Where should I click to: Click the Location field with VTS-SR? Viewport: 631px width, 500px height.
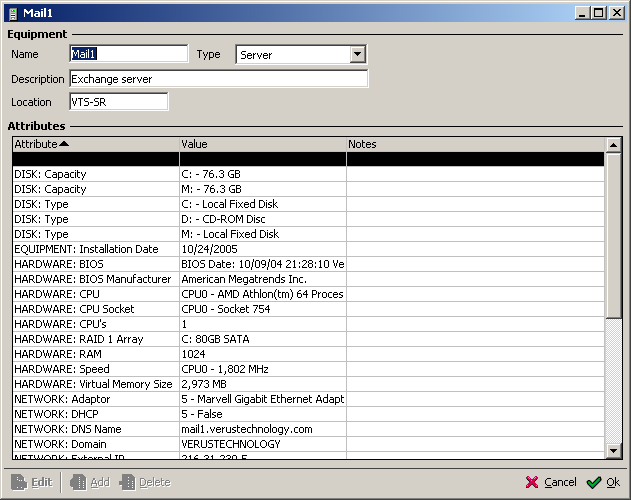118,102
